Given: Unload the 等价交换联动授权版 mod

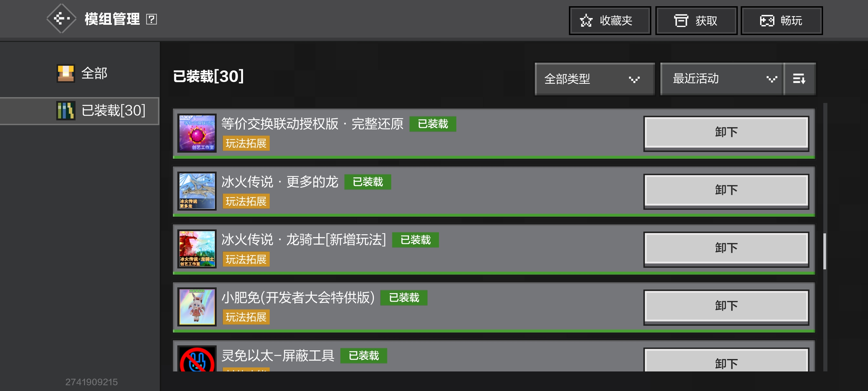Looking at the screenshot, I should [x=726, y=132].
